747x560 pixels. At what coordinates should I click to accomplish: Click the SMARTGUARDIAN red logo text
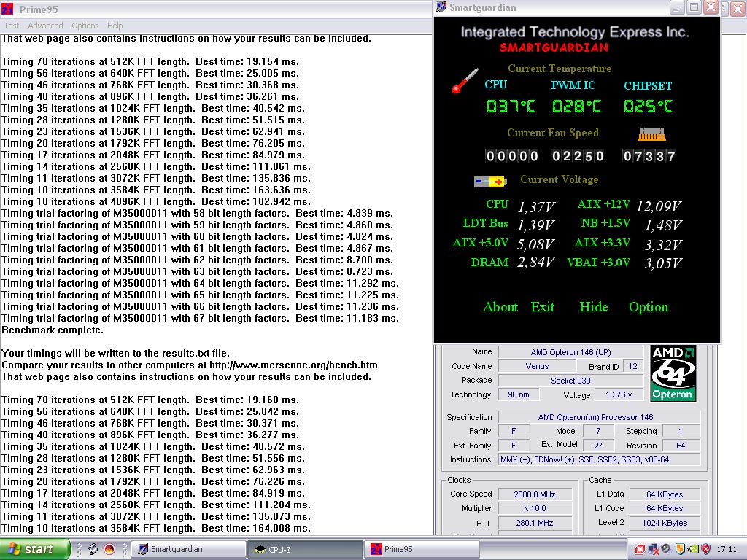pyautogui.click(x=554, y=47)
